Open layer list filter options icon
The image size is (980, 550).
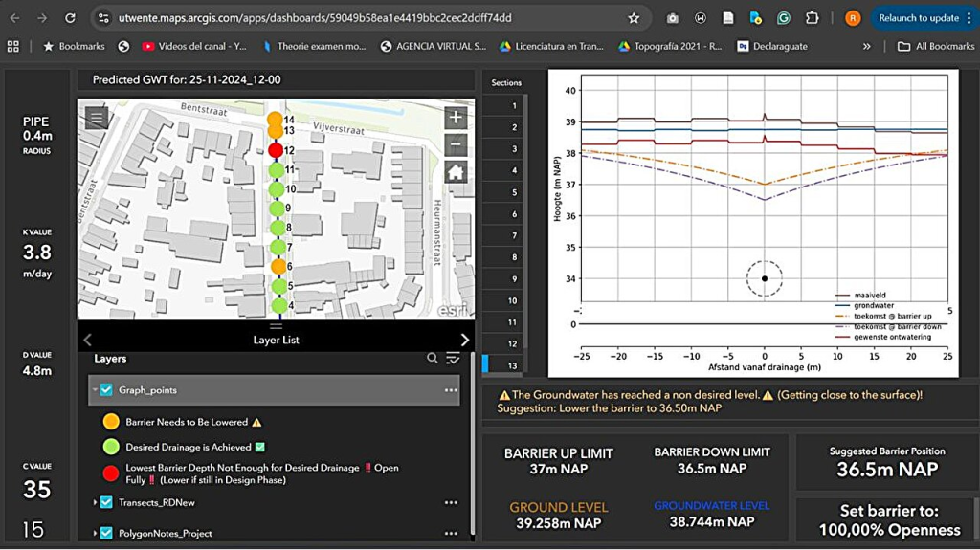[453, 359]
